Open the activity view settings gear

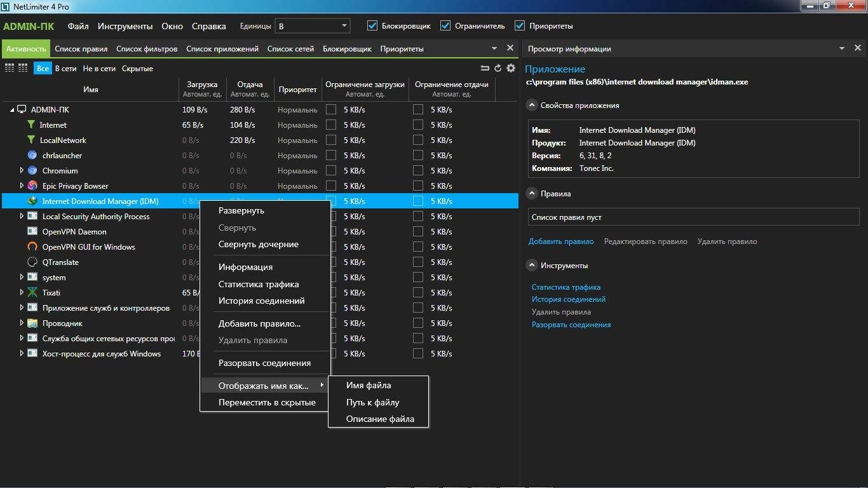click(511, 68)
